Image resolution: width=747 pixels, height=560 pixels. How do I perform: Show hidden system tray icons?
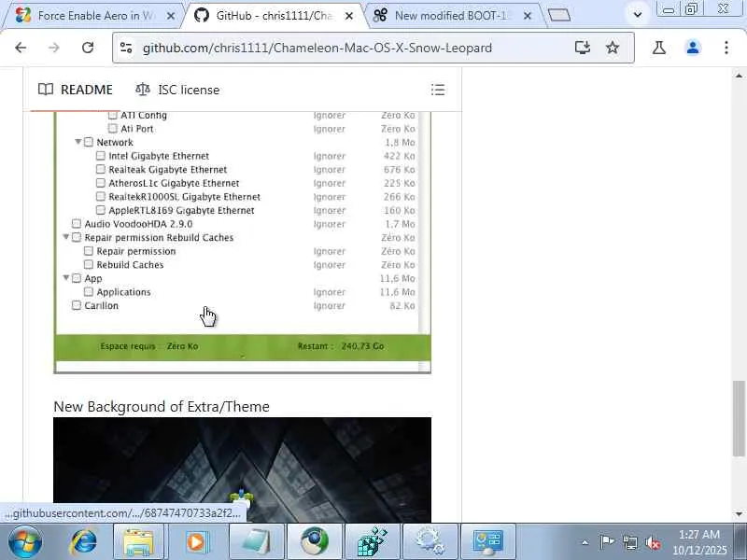(x=585, y=542)
